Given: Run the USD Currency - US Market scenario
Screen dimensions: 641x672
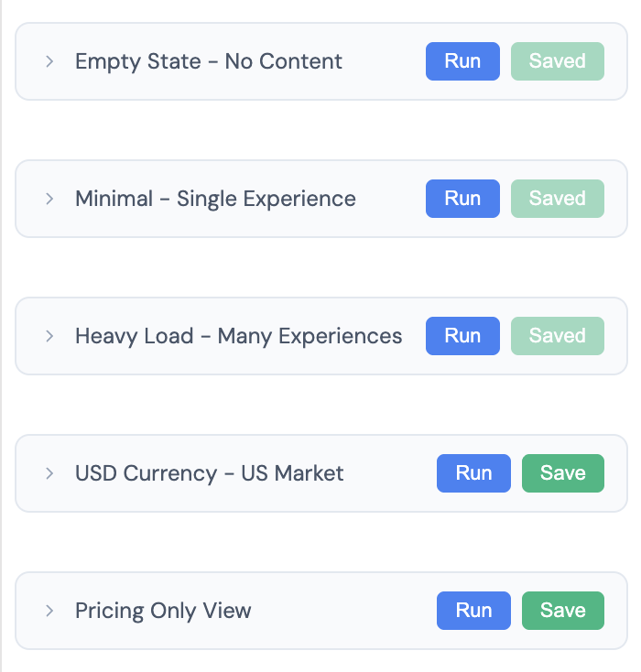Looking at the screenshot, I should (473, 473).
